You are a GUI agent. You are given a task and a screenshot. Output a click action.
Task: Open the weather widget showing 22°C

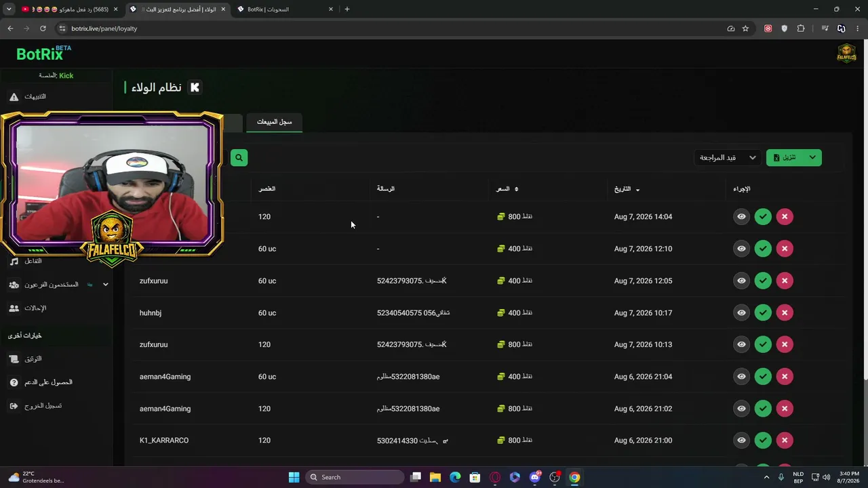(36, 477)
